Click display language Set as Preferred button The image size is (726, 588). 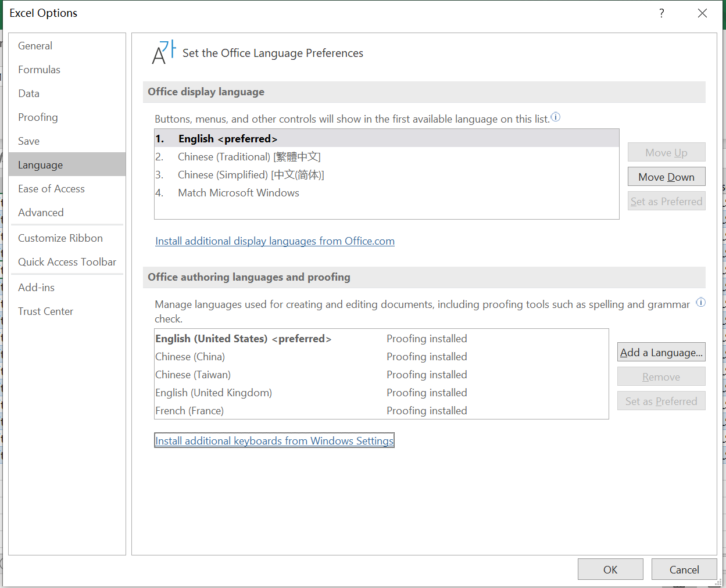tap(666, 201)
